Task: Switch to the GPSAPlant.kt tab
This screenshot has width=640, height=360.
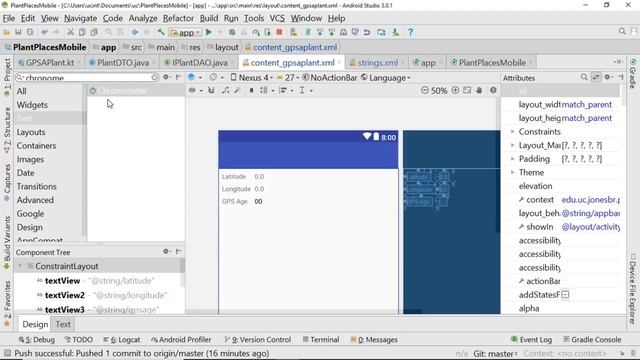Action: 49,63
